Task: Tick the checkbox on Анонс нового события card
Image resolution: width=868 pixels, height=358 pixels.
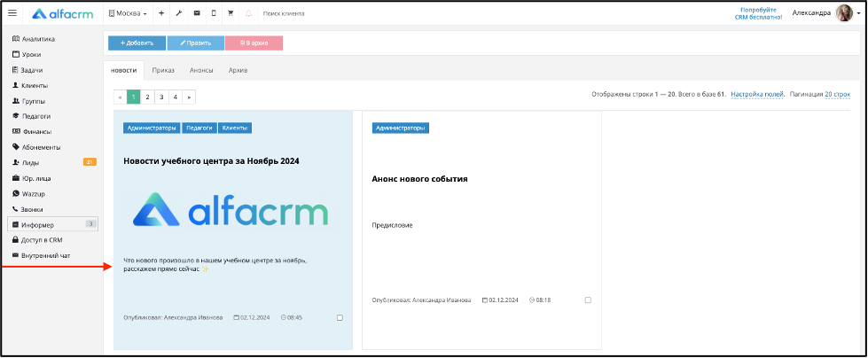Action: (588, 300)
